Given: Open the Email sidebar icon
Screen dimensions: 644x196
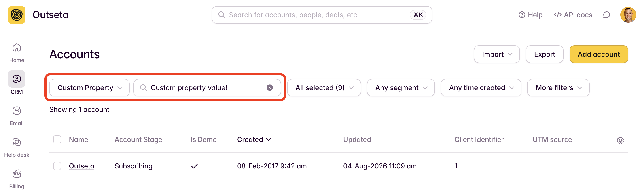Looking at the screenshot, I should [x=17, y=111].
